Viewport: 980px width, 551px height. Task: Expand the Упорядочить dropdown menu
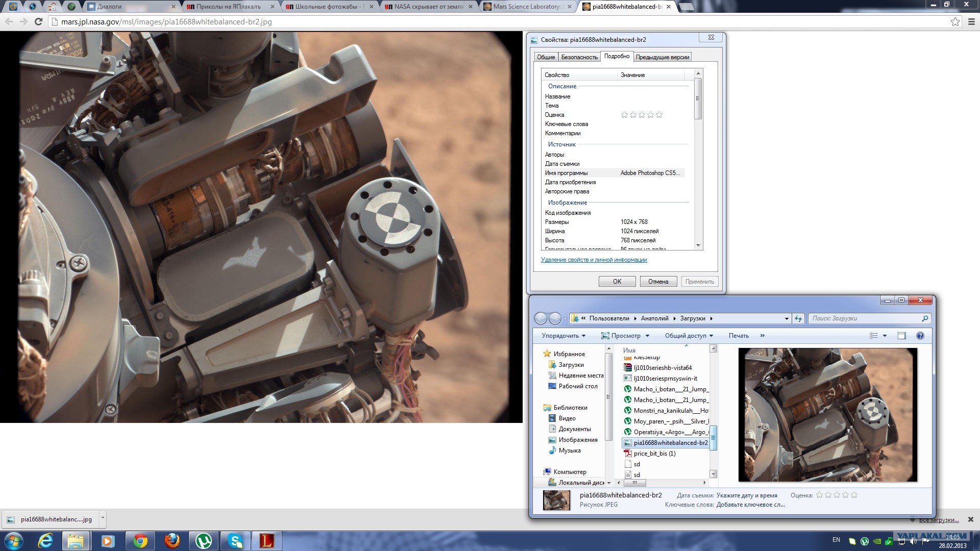(x=563, y=336)
